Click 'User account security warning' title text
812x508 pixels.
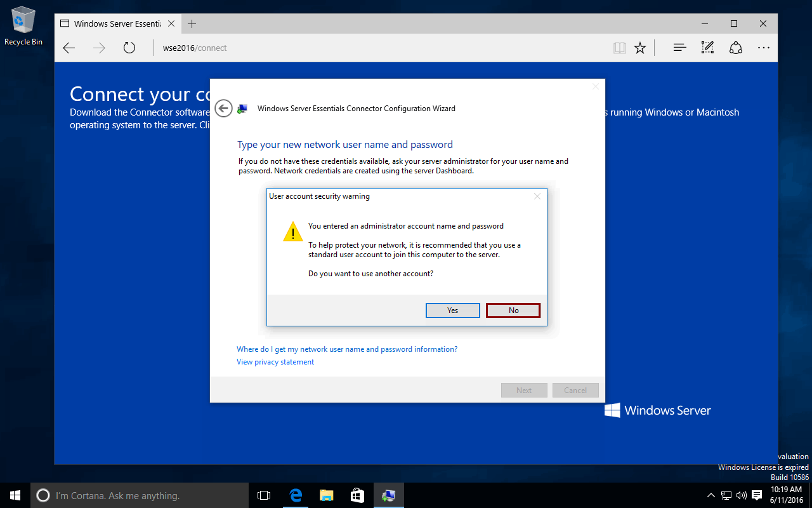point(319,196)
